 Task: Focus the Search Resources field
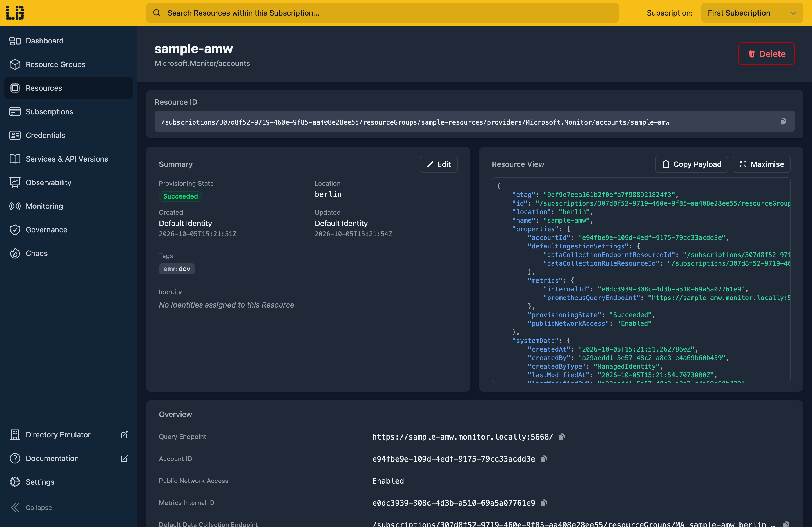click(382, 13)
